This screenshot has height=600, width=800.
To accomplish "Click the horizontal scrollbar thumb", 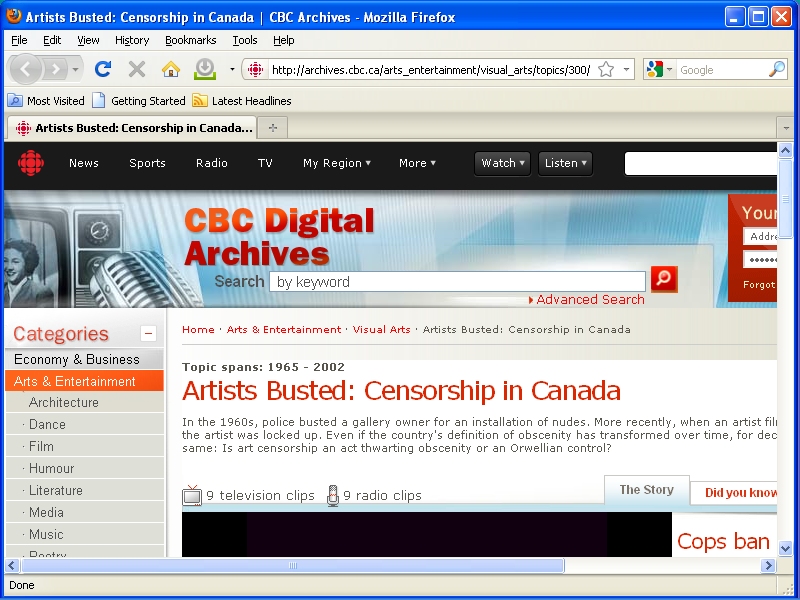I will pos(293,566).
